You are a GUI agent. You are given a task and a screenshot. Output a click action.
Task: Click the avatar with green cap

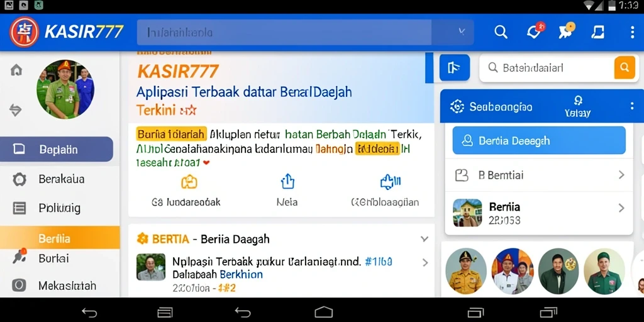click(x=604, y=270)
